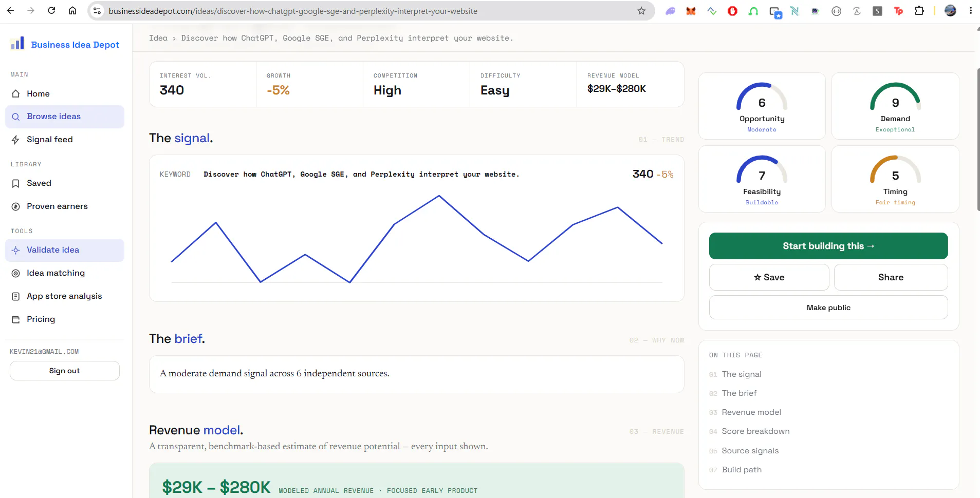Open the Chrome profile avatar

(950, 11)
